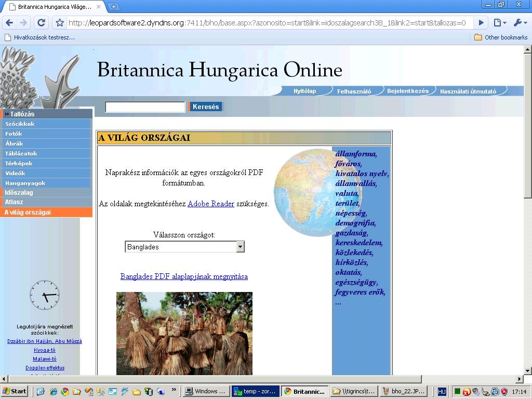Open the country dropdown showing Banglades
The height and width of the screenshot is (399, 532).
coord(184,247)
